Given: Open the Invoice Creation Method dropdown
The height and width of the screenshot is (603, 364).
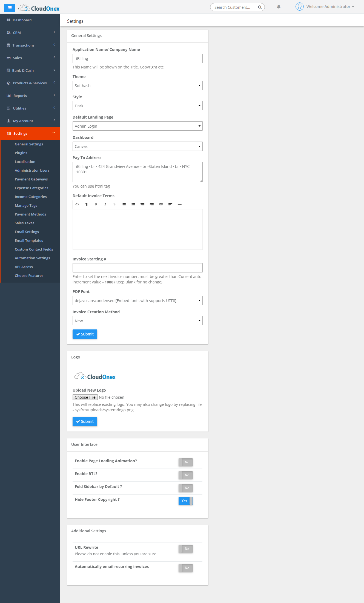Looking at the screenshot, I should pyautogui.click(x=137, y=321).
